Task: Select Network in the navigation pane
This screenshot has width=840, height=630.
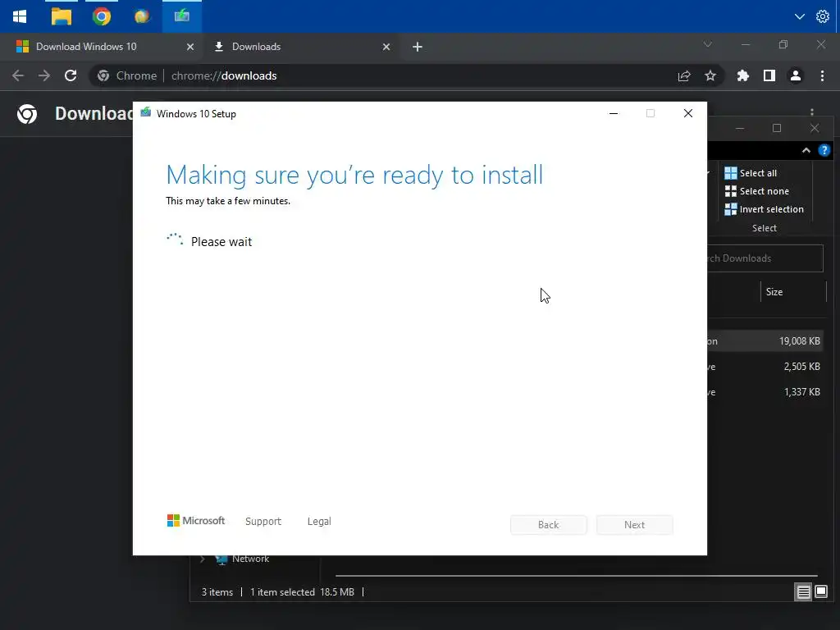Action: pos(250,559)
